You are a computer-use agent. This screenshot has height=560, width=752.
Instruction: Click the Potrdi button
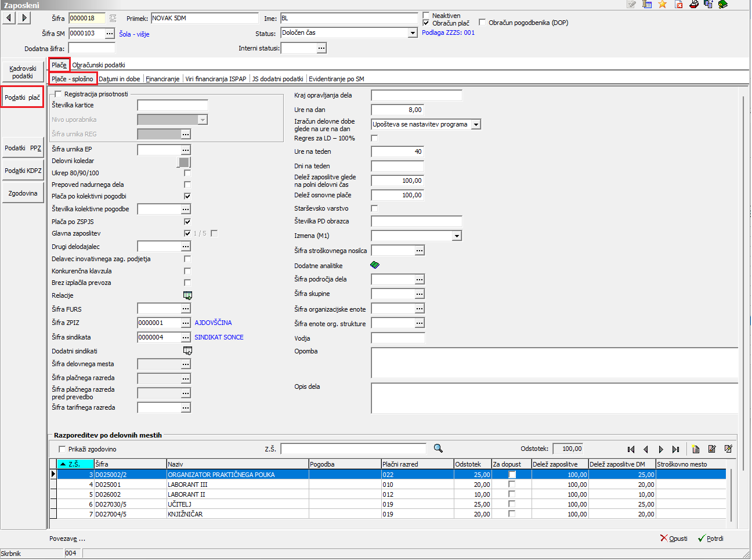tap(711, 539)
